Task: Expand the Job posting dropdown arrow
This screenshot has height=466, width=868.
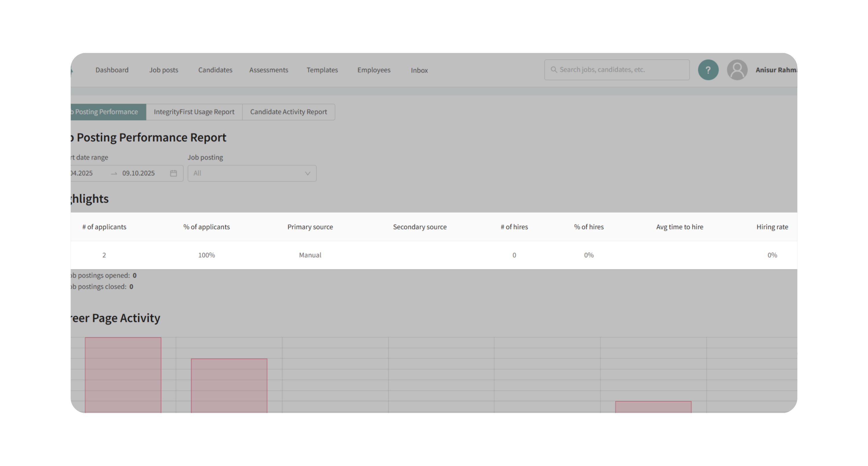Action: pos(307,173)
